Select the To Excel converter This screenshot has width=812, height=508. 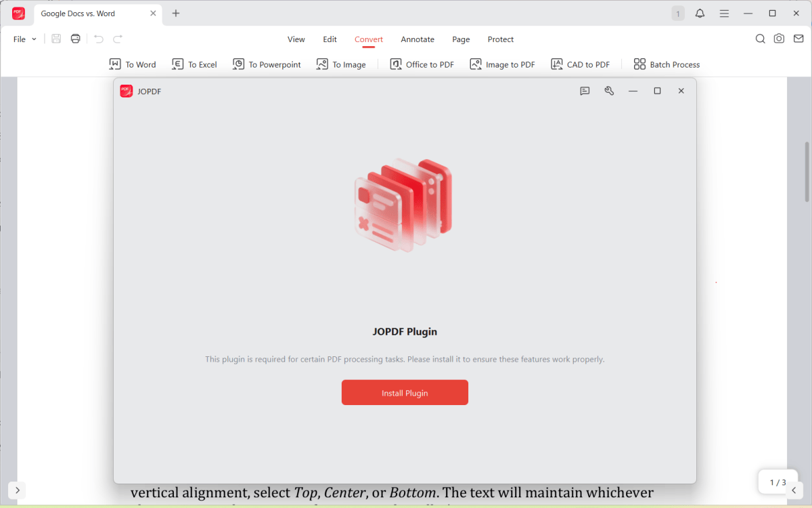tap(195, 64)
